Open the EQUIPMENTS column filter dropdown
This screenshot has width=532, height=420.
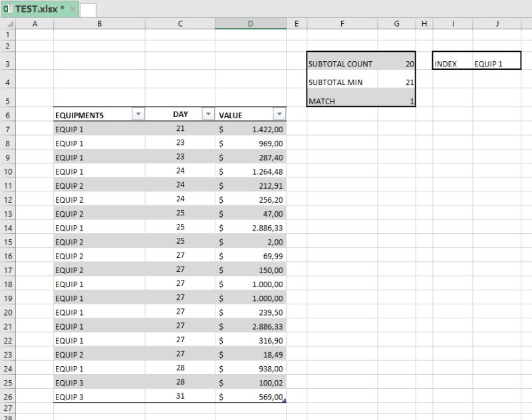(138, 114)
